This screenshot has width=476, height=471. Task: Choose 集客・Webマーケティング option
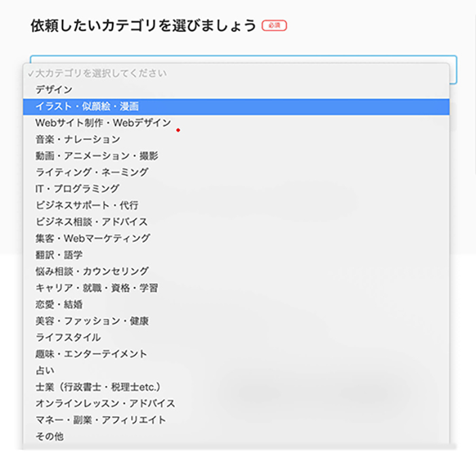click(236, 239)
